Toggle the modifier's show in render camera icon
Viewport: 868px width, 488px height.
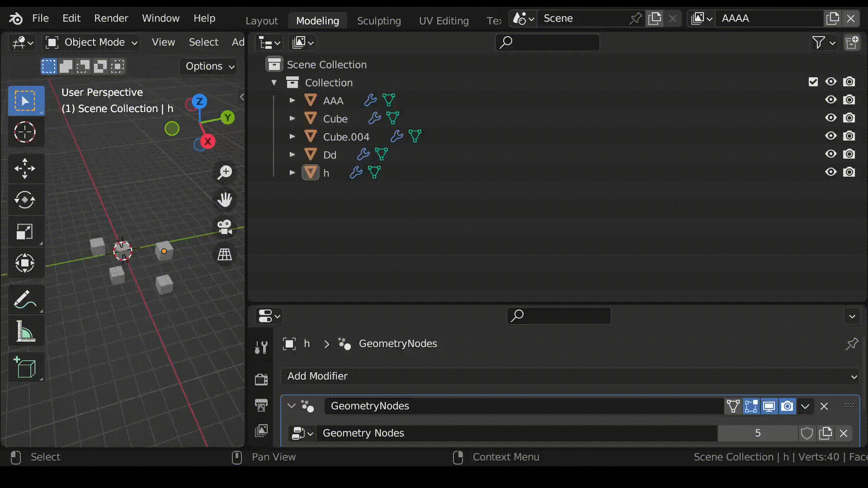pyautogui.click(x=787, y=406)
